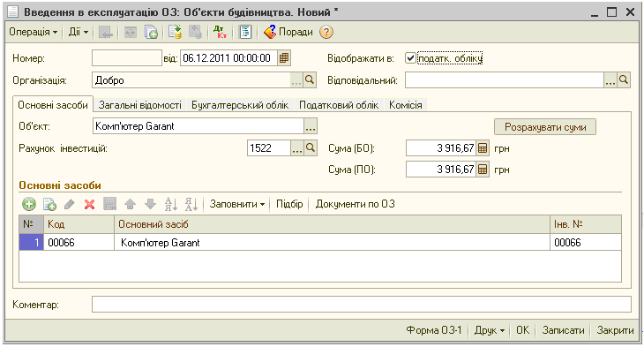This screenshot has height=347, width=644.
Task: Click the Код column header
Action: (x=79, y=224)
